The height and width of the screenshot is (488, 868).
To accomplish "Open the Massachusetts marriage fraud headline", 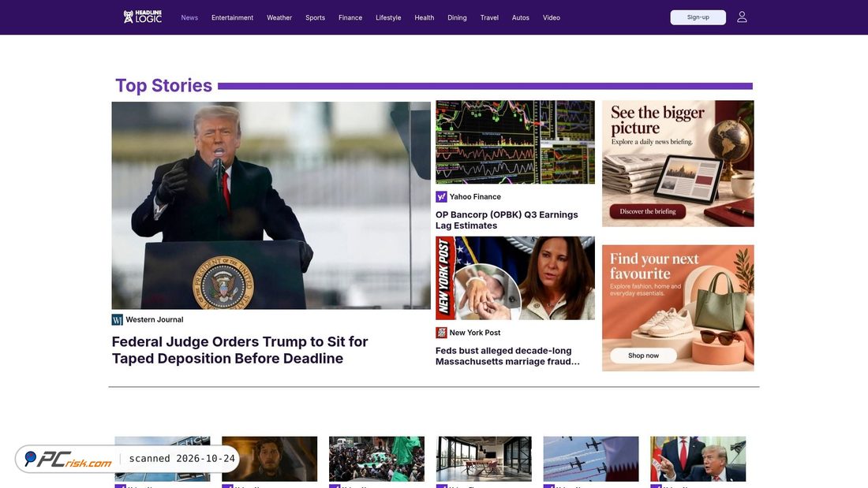I will point(507,356).
